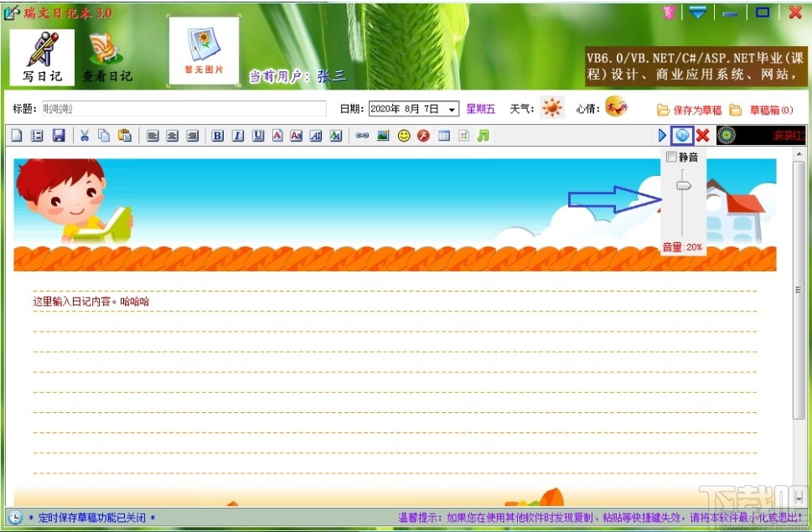Insert a table using table icon
Image resolution: width=812 pixels, height=532 pixels.
(x=444, y=136)
